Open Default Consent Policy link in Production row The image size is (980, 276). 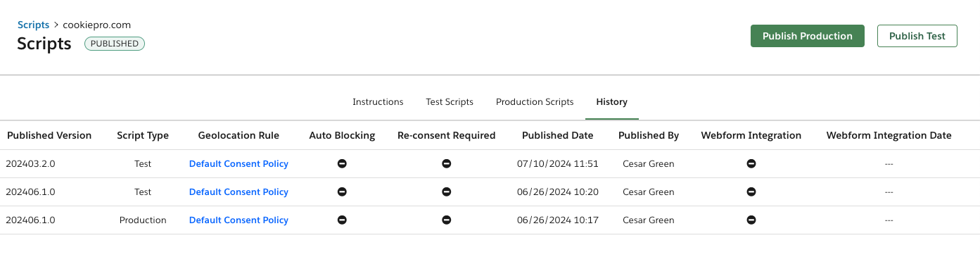coord(238,220)
